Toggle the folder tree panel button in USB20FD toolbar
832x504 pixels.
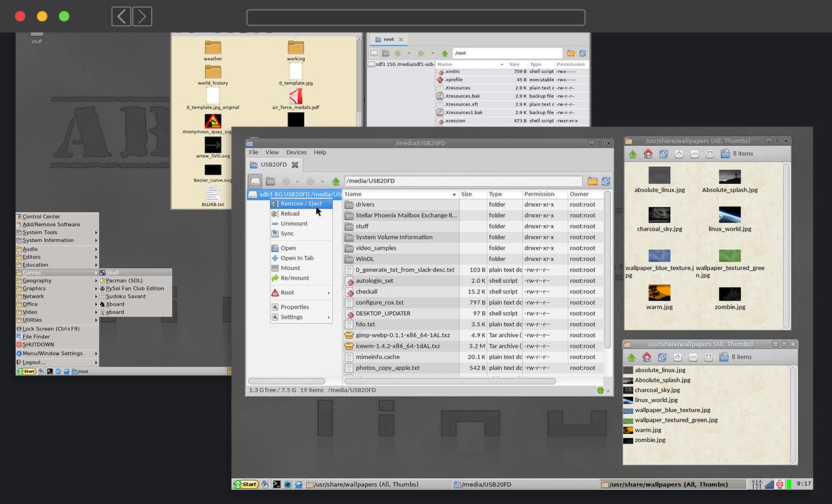point(270,181)
